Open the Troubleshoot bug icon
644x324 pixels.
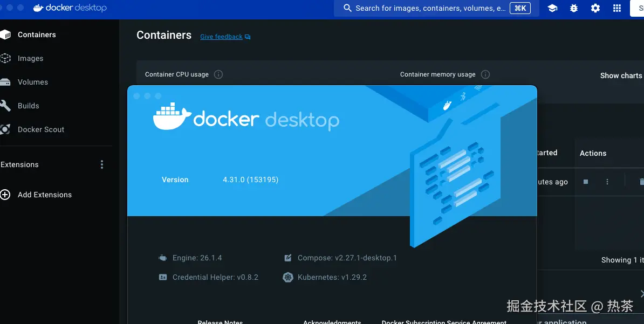pyautogui.click(x=574, y=8)
